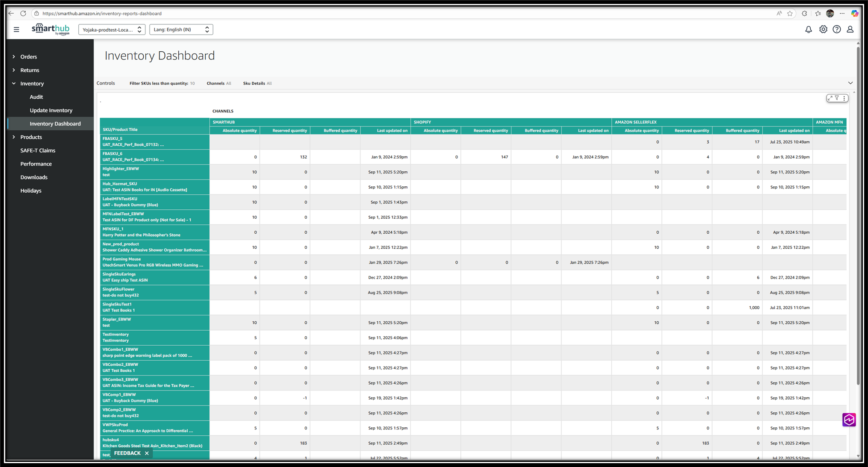Expand the Orders sidebar section

28,57
